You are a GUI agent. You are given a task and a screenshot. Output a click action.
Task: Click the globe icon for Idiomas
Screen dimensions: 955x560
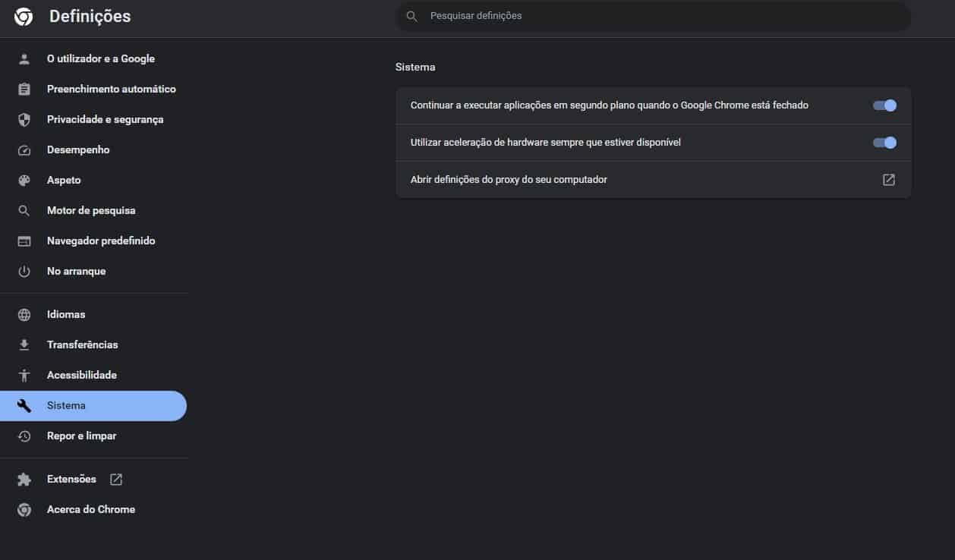24,314
